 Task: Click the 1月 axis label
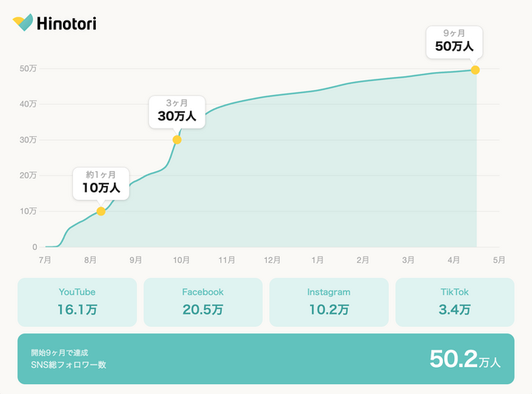coord(318,260)
